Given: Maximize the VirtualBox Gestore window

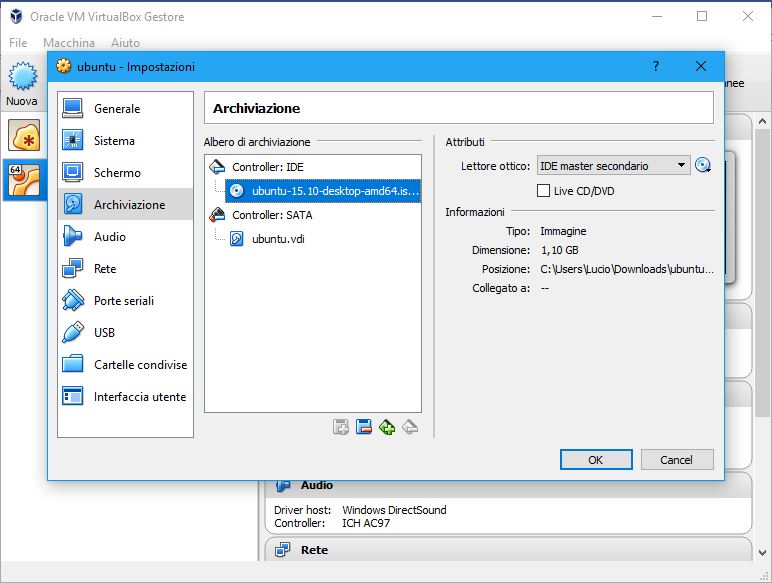Looking at the screenshot, I should [702, 16].
